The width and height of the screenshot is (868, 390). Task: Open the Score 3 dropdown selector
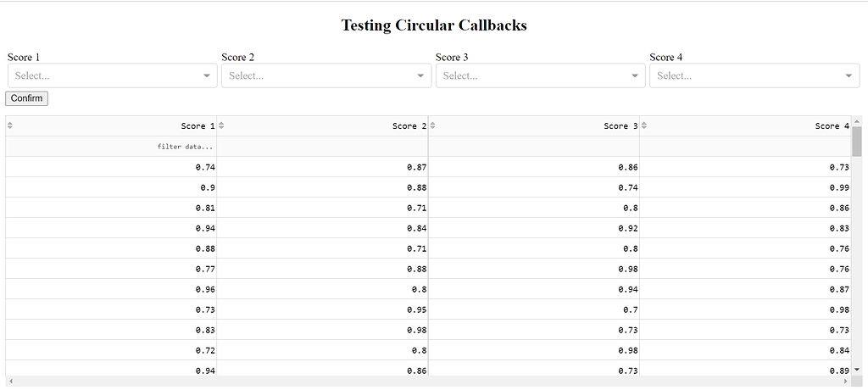539,75
